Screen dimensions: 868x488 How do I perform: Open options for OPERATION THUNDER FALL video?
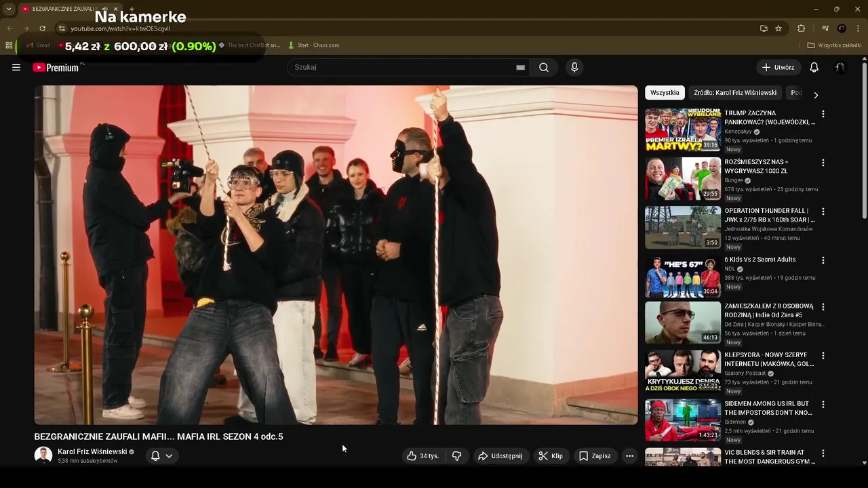[x=823, y=211]
